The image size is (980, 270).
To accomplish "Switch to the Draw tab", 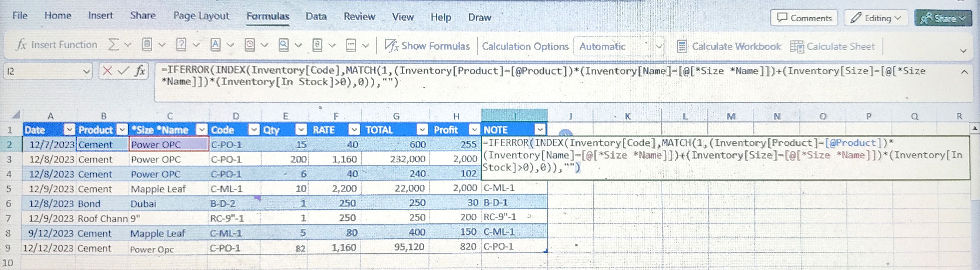I will pyautogui.click(x=479, y=18).
